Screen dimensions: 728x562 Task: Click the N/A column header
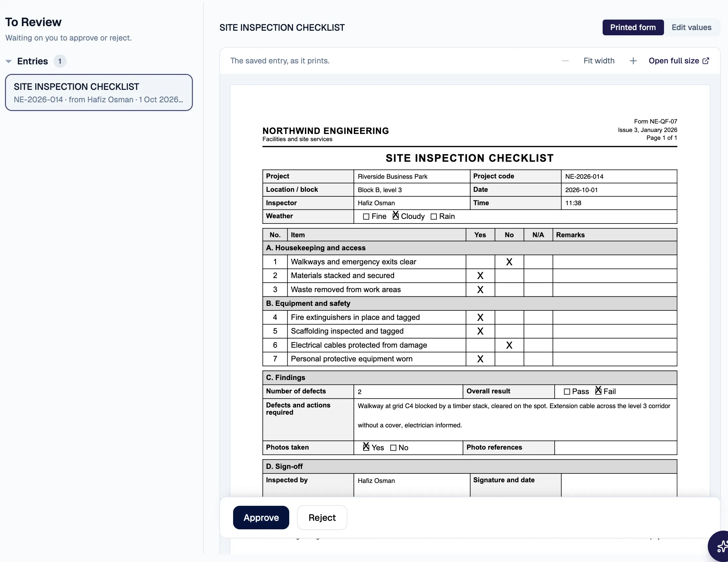click(x=538, y=235)
